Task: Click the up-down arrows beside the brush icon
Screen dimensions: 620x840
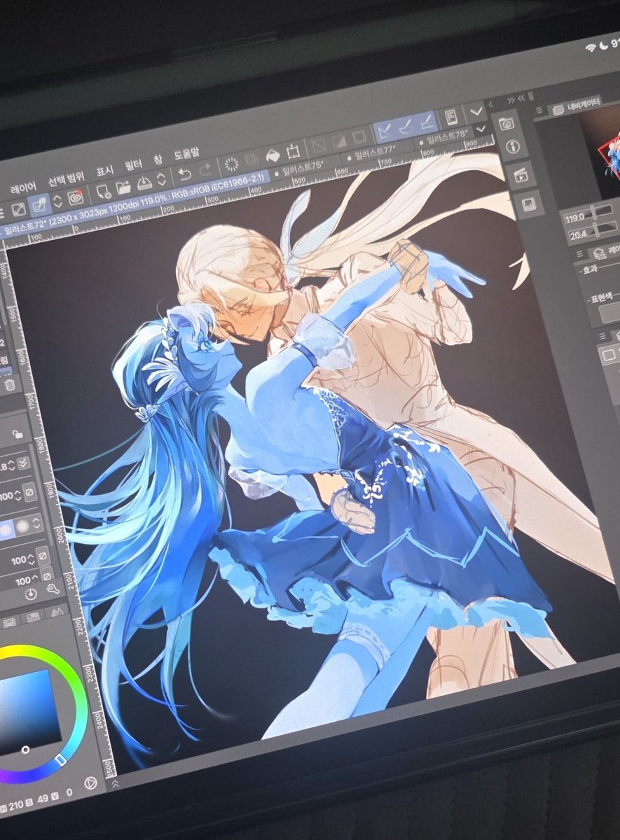Action: click(x=57, y=201)
